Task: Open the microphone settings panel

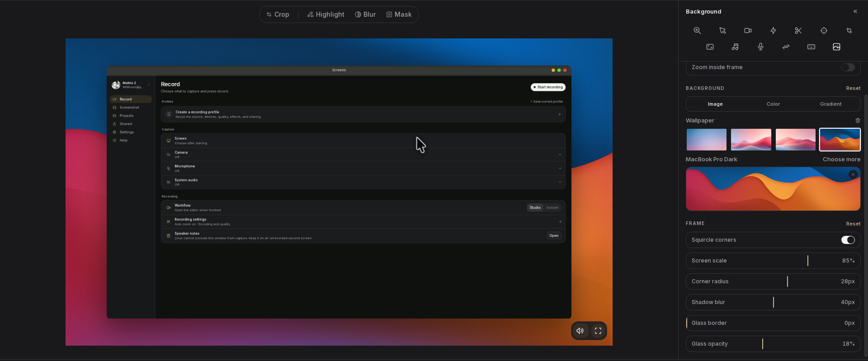Action: pyautogui.click(x=760, y=47)
